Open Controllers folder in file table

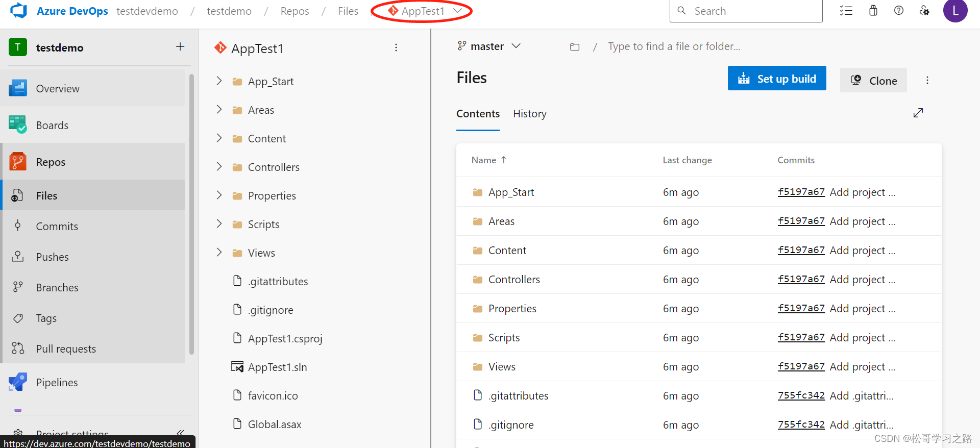coord(514,279)
